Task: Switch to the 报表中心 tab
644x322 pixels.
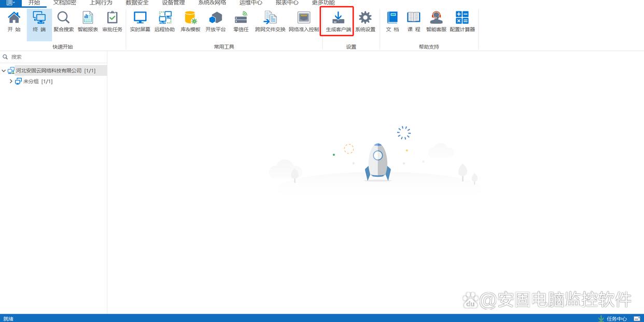Action: pos(287,3)
